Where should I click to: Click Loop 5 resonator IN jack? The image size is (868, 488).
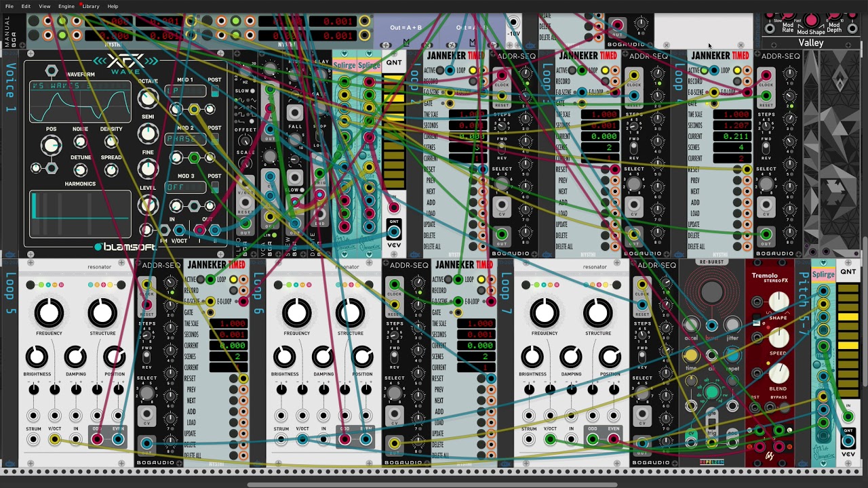pyautogui.click(x=76, y=439)
